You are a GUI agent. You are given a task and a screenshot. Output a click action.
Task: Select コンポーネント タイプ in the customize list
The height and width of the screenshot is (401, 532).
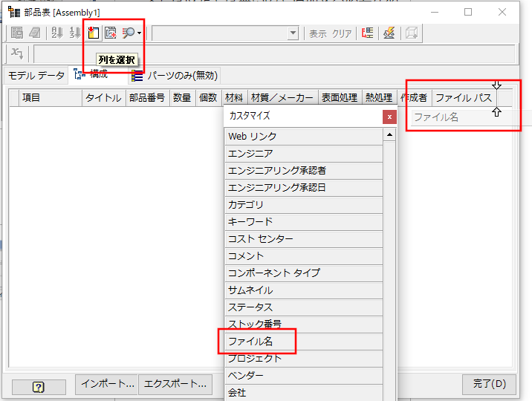304,273
